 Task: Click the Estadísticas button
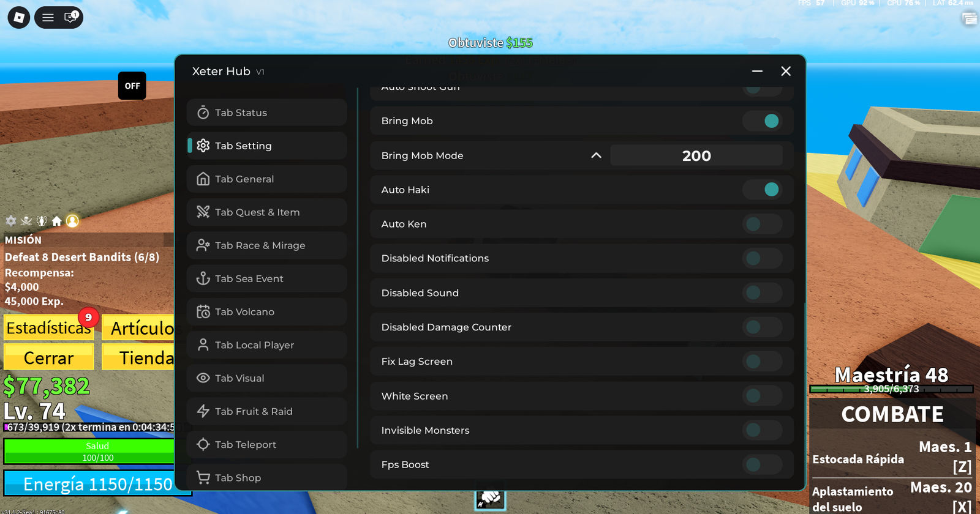[x=49, y=328]
